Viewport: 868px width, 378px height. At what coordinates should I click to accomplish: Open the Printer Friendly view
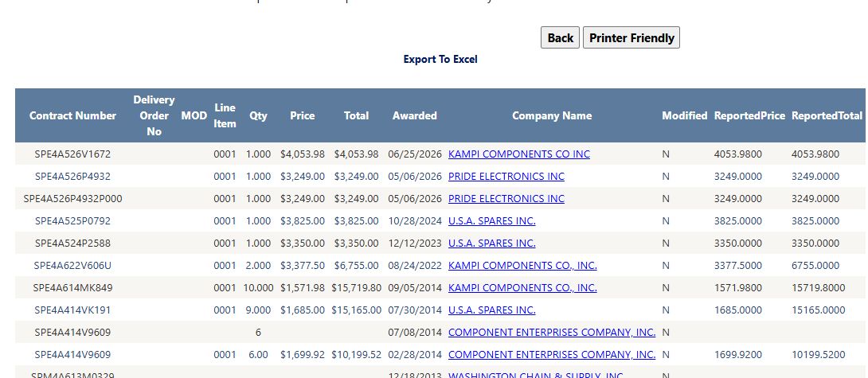(631, 37)
